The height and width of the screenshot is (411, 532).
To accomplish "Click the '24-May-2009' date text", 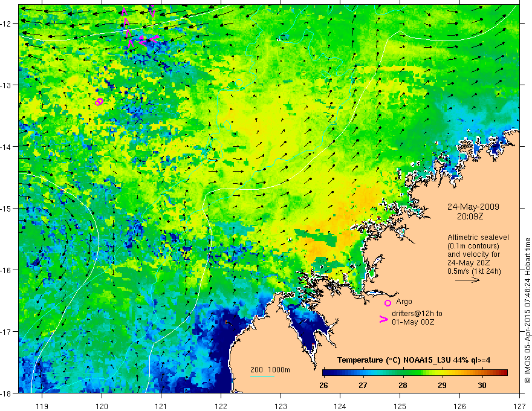I will click(473, 207).
